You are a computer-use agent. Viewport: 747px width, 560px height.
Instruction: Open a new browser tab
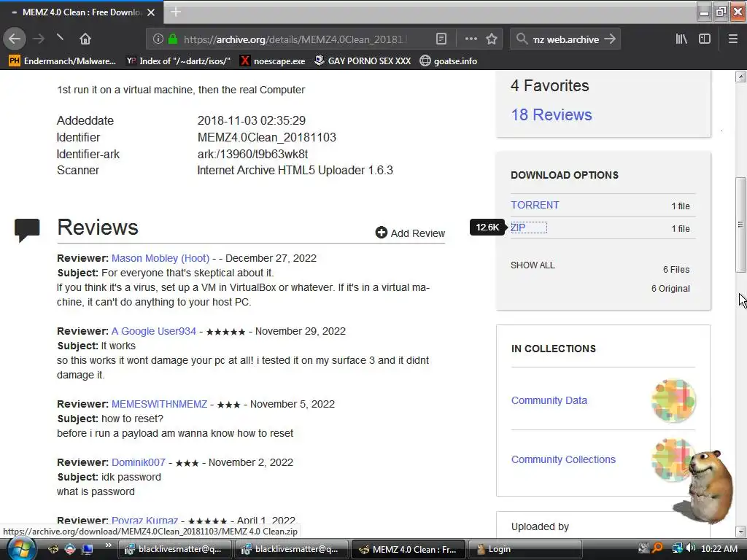[176, 12]
